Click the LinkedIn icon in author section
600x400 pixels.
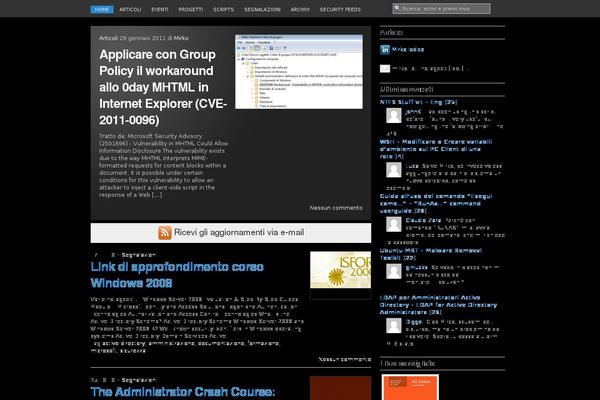(x=385, y=49)
